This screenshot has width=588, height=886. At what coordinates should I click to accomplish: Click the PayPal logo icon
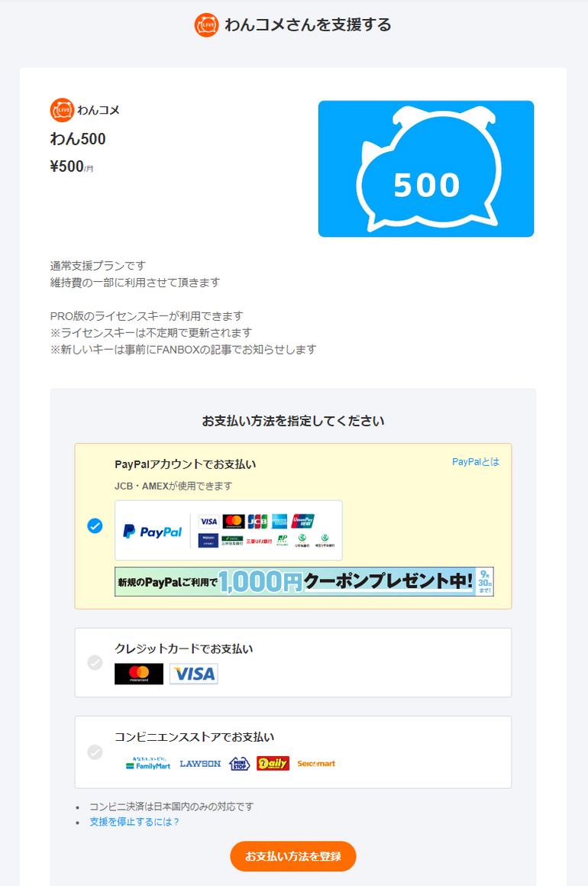[x=153, y=532]
